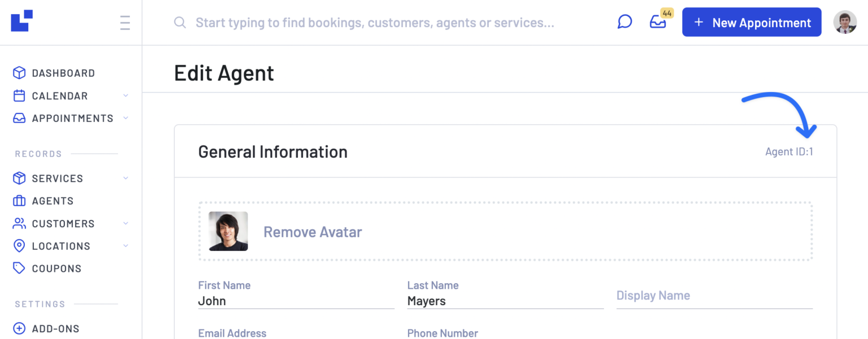The height and width of the screenshot is (339, 868).
Task: Click the Locations pin icon
Action: click(x=19, y=246)
